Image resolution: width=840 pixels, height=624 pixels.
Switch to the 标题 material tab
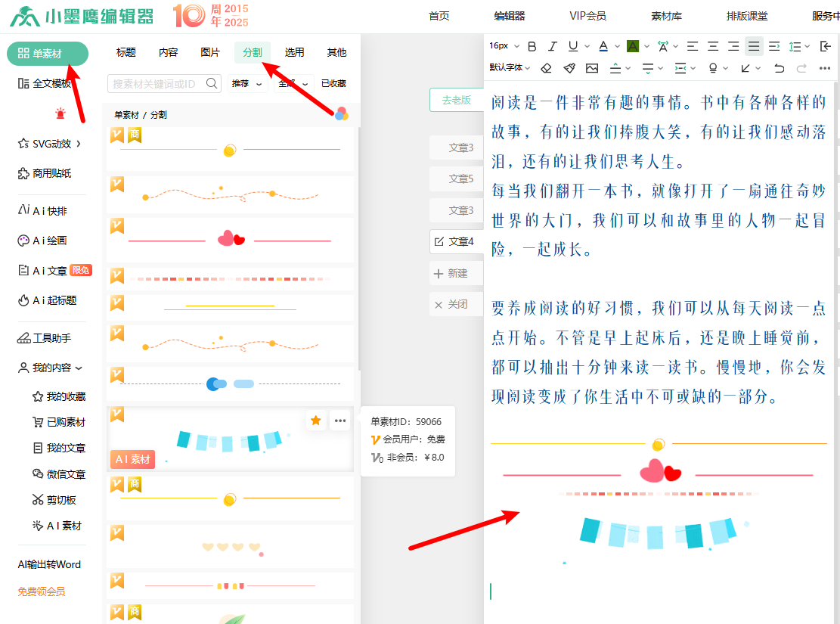(x=126, y=52)
